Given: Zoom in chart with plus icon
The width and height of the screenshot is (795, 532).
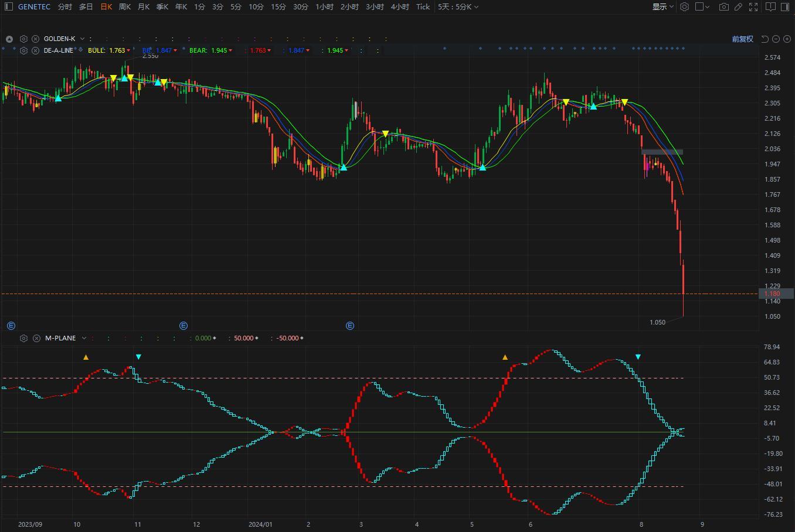Looking at the screenshot, I should point(787,39).
